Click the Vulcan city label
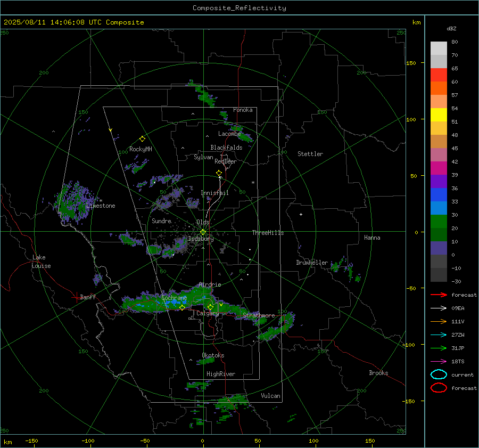479x448 pixels. pyautogui.click(x=270, y=396)
